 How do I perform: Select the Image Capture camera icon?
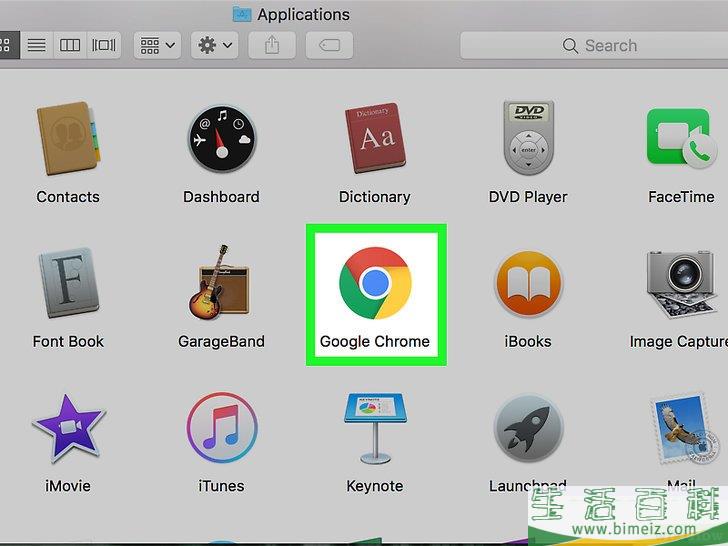point(681,284)
